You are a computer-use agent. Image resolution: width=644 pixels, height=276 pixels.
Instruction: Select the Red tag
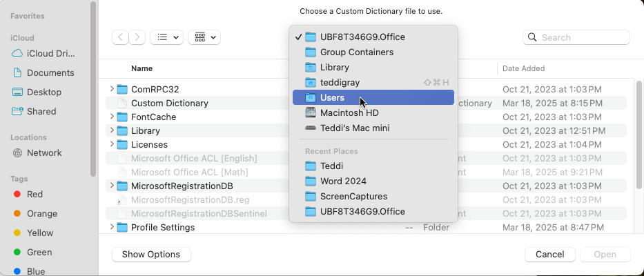[35, 194]
